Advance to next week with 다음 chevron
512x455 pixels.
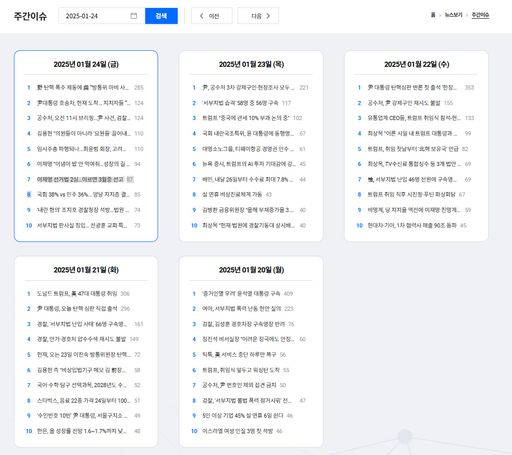pyautogui.click(x=258, y=16)
